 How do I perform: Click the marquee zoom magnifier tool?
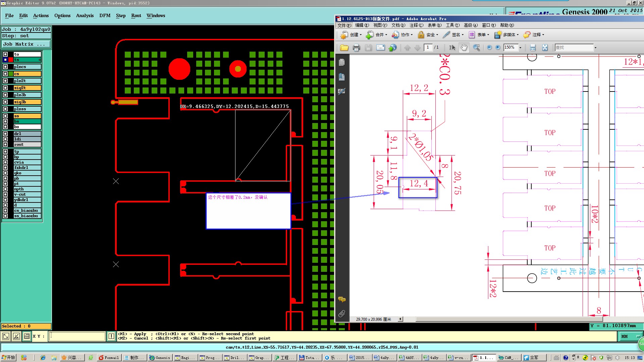(x=476, y=48)
